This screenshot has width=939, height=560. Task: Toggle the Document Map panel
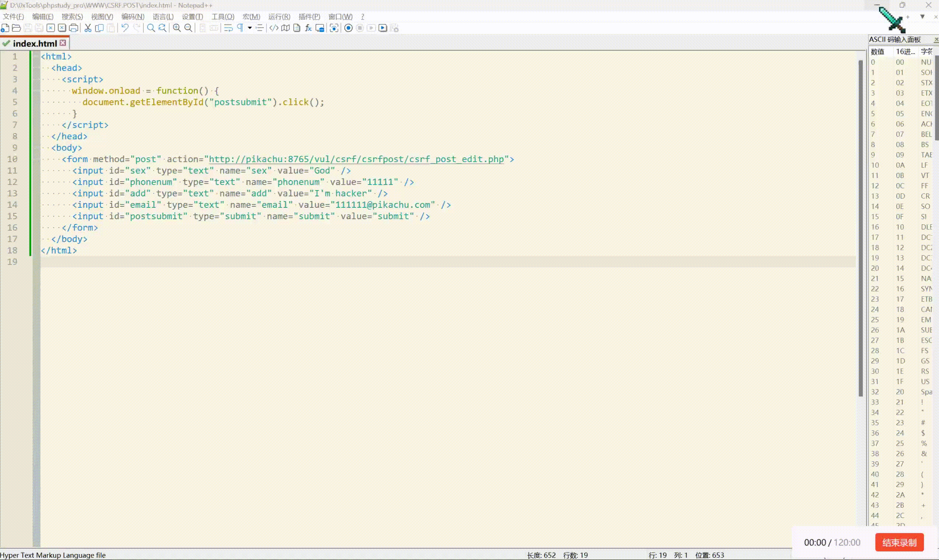[286, 28]
